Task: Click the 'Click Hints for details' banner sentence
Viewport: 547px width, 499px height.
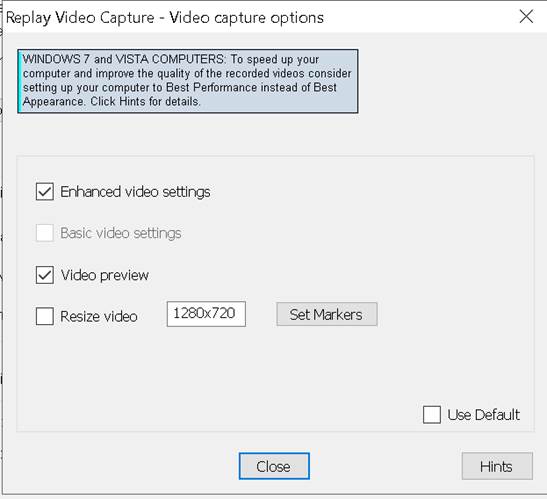Action: pos(145,102)
